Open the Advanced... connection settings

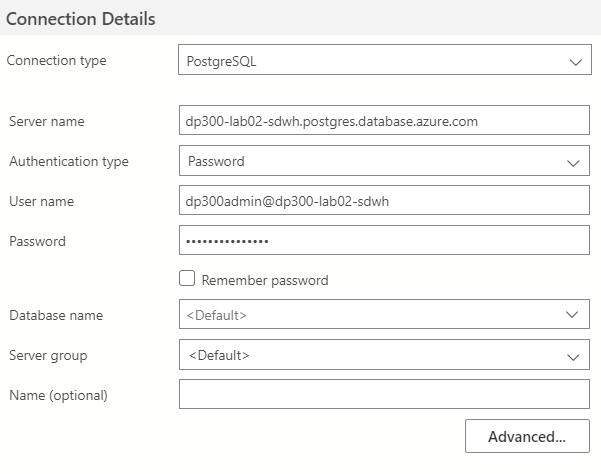point(527,437)
